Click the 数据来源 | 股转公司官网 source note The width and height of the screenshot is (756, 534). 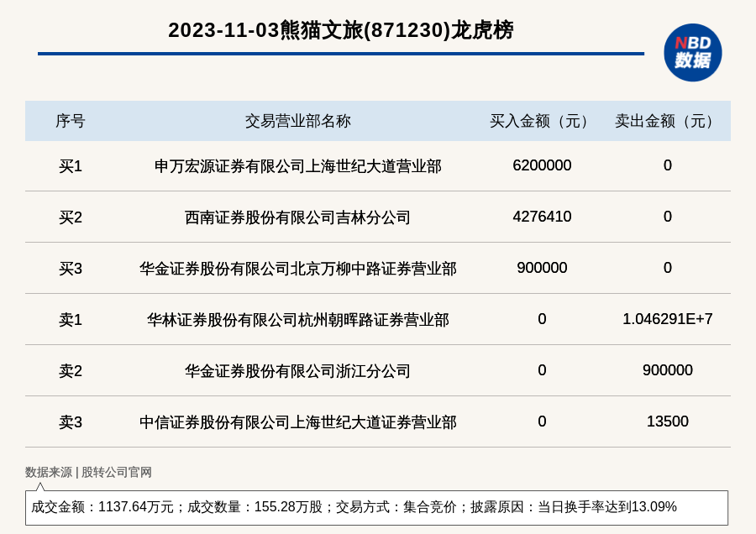pyautogui.click(x=88, y=473)
